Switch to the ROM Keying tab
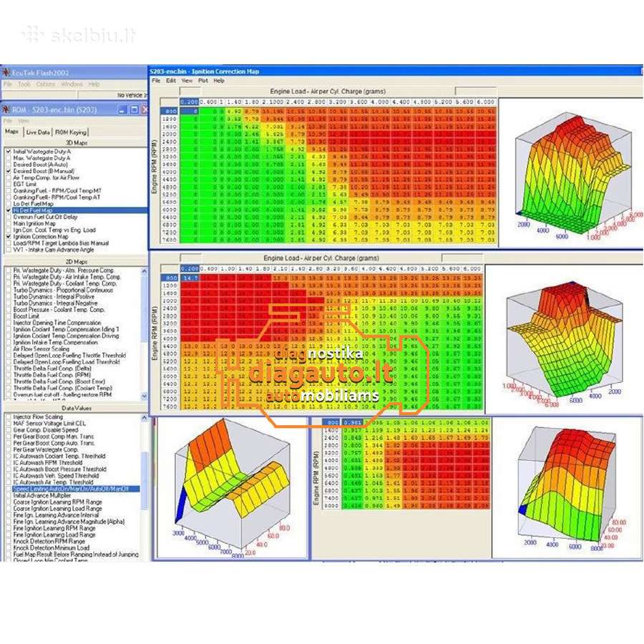Image resolution: width=644 pixels, height=644 pixels. click(71, 132)
